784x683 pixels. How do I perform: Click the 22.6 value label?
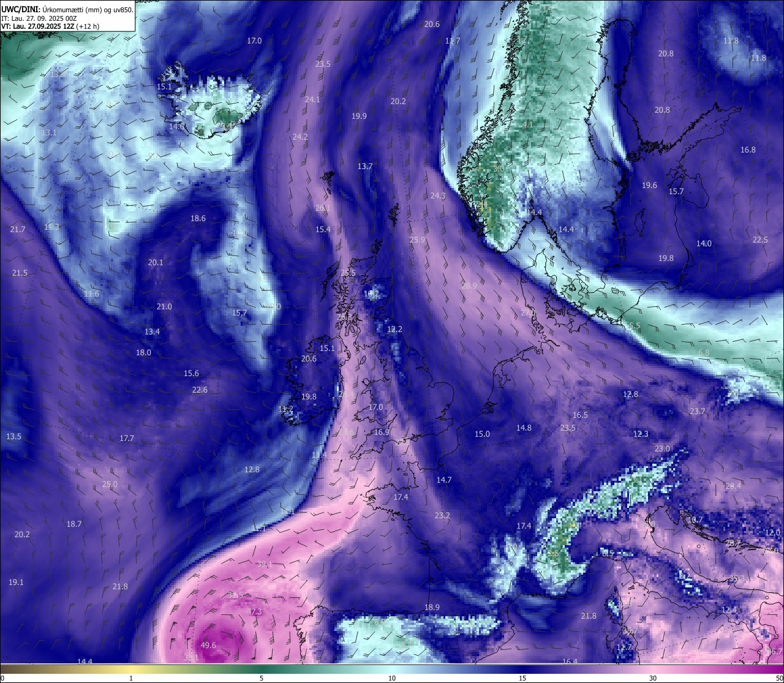click(x=200, y=390)
